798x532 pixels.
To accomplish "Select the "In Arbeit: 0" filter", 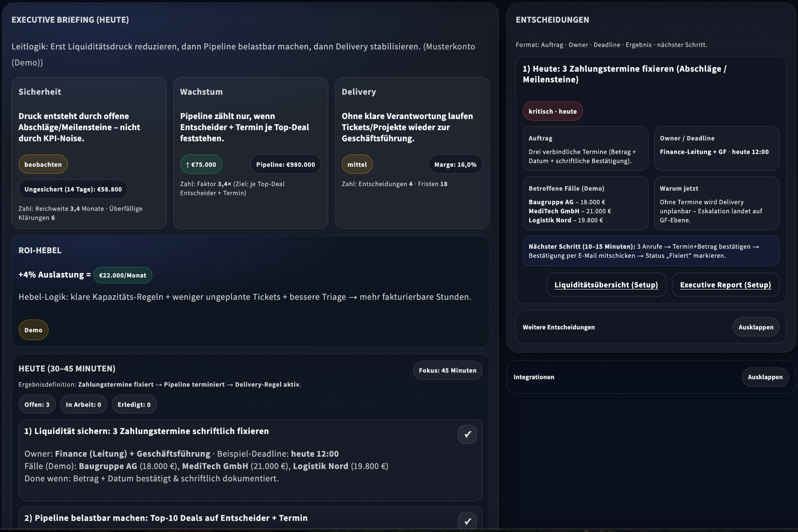I will (x=83, y=404).
